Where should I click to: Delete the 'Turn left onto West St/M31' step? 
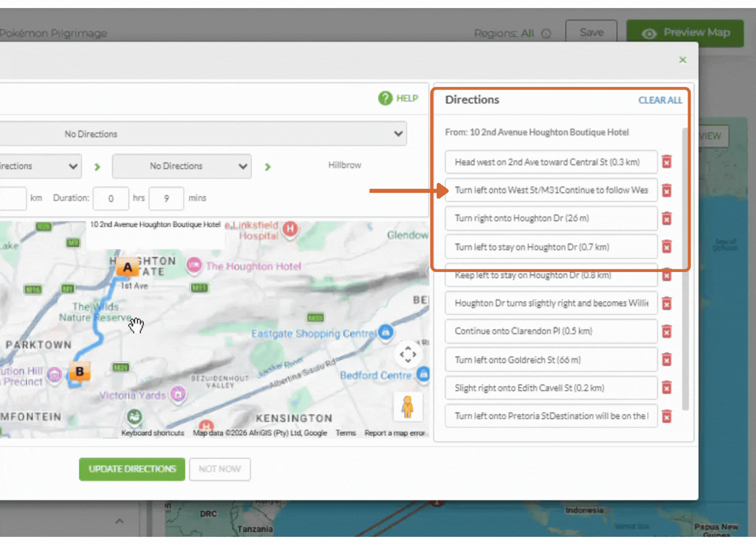666,190
